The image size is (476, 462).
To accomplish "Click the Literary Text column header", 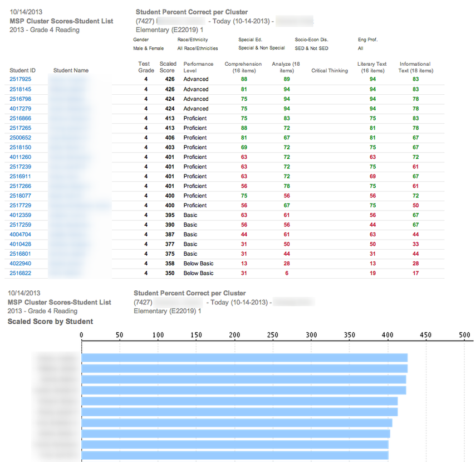I will point(371,67).
